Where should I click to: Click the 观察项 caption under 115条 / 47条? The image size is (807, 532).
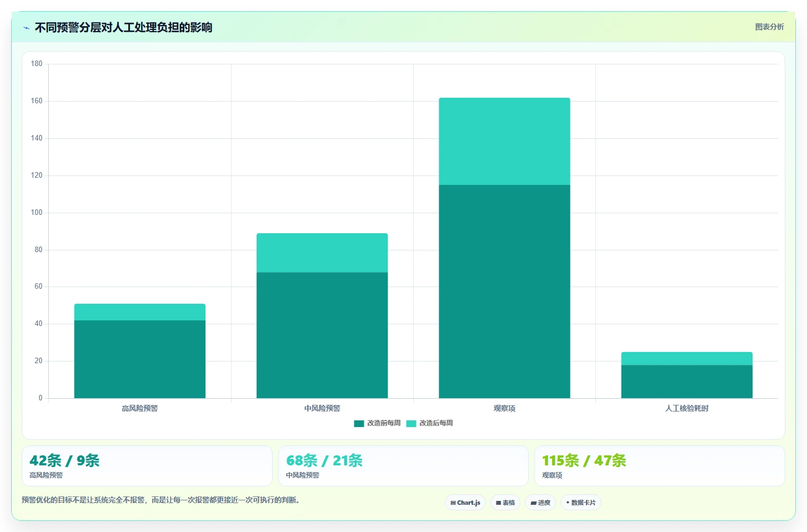click(x=552, y=475)
